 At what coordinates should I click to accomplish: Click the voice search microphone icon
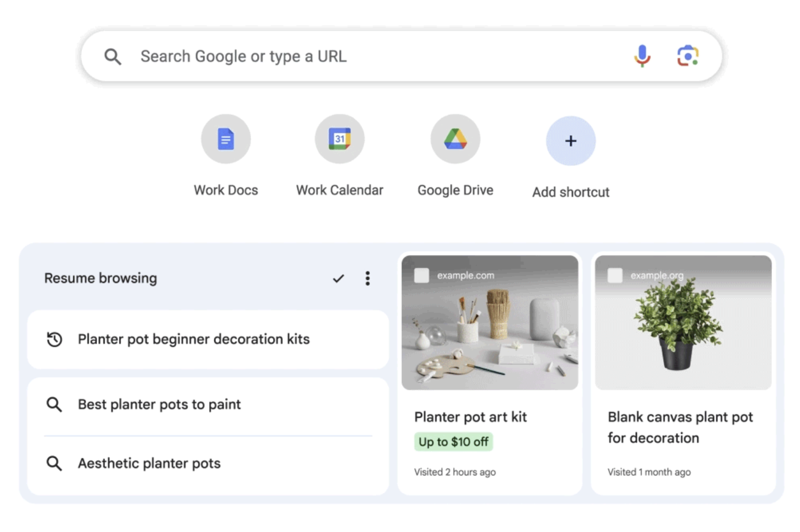click(x=641, y=56)
